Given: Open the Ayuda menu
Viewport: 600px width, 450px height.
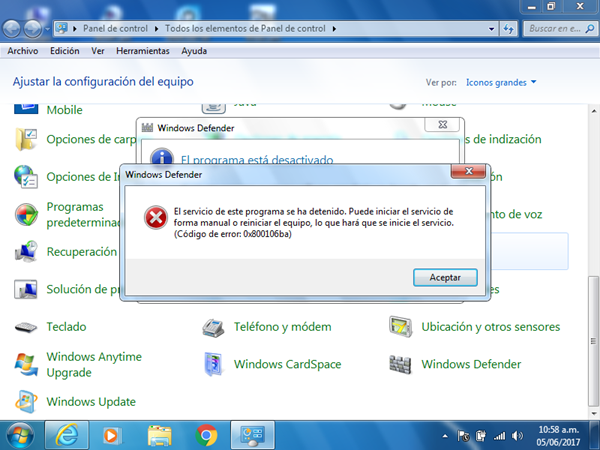Looking at the screenshot, I should pyautogui.click(x=194, y=51).
